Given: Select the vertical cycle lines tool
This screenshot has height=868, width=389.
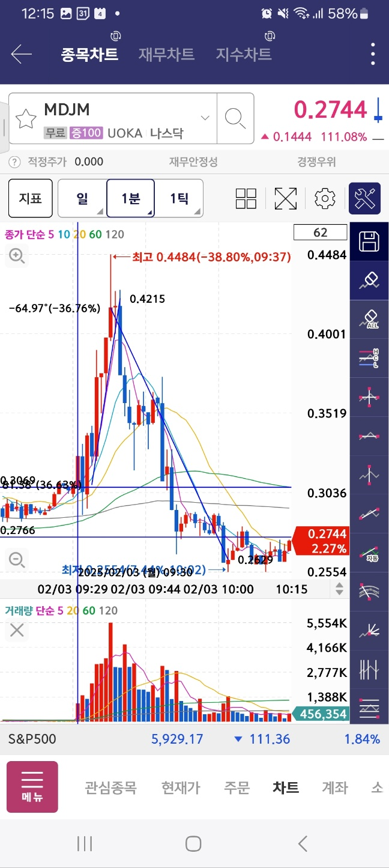Looking at the screenshot, I should [369, 669].
